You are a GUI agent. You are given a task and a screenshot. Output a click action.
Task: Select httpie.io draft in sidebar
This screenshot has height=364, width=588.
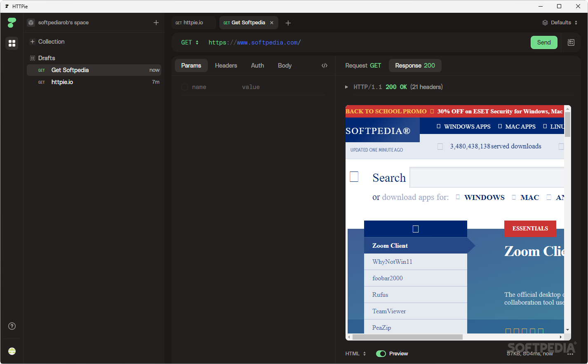94,82
